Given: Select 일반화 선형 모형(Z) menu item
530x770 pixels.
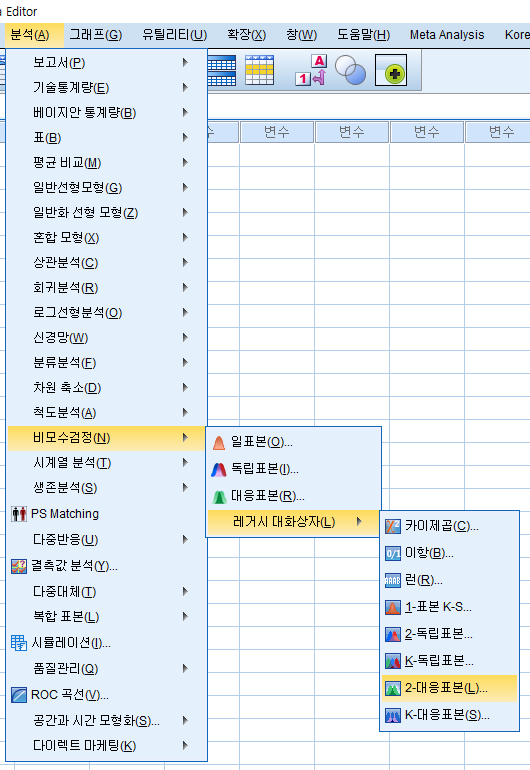Looking at the screenshot, I should tap(107, 213).
